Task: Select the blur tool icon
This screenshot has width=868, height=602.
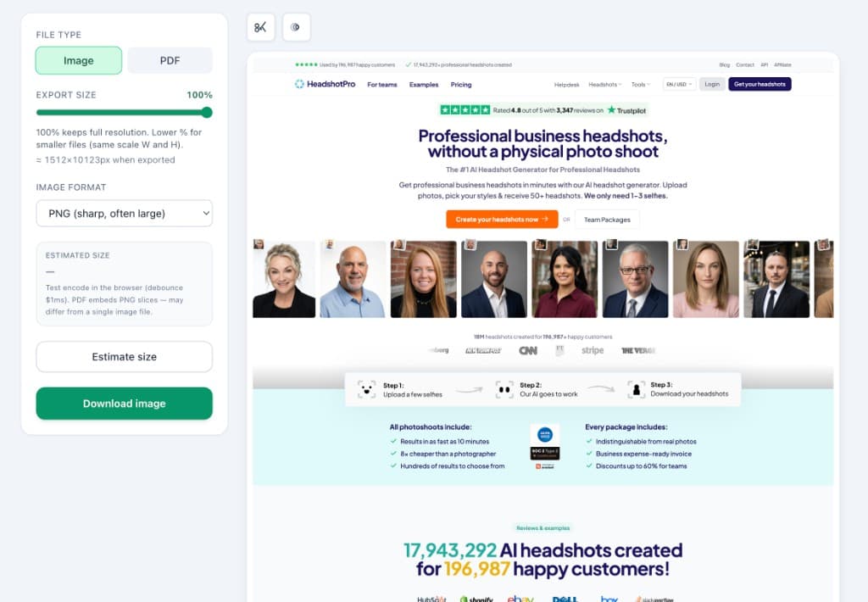Action: tap(296, 27)
